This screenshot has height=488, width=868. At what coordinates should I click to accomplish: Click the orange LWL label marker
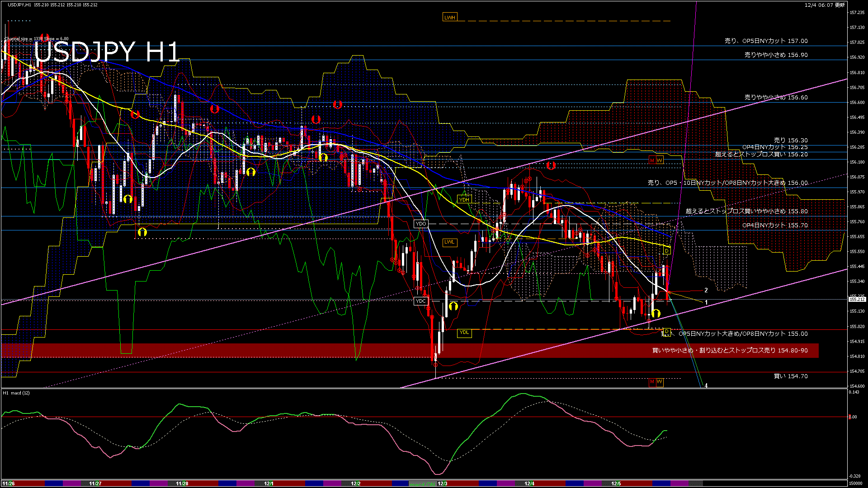(449, 242)
